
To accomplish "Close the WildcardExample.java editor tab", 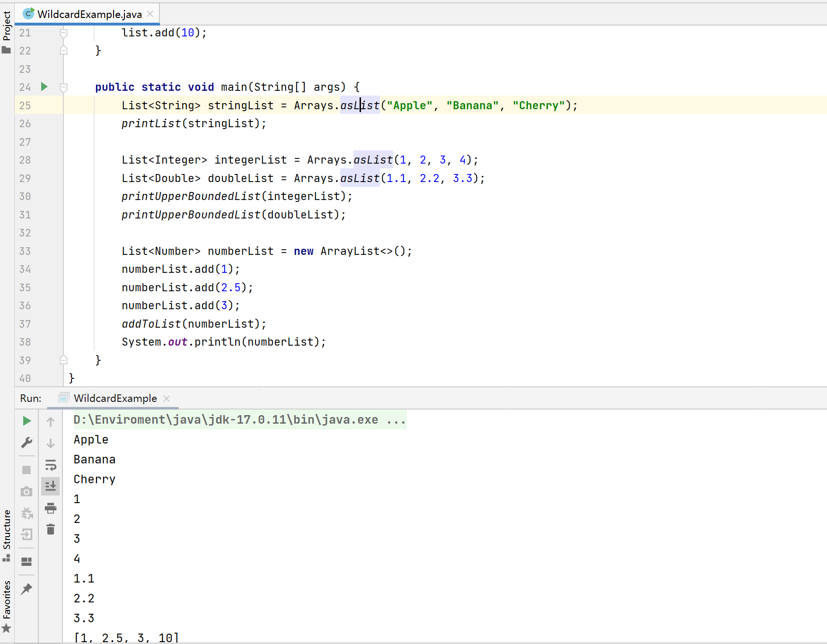I will click(150, 14).
